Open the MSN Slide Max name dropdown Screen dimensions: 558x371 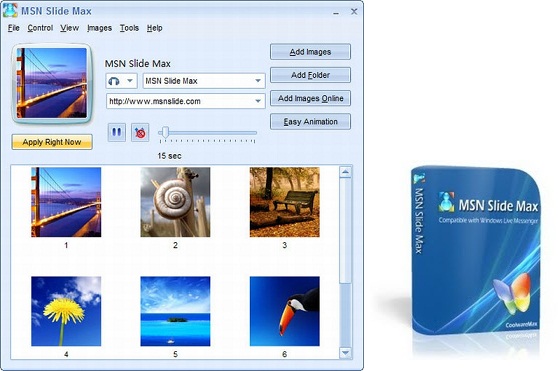coord(258,81)
